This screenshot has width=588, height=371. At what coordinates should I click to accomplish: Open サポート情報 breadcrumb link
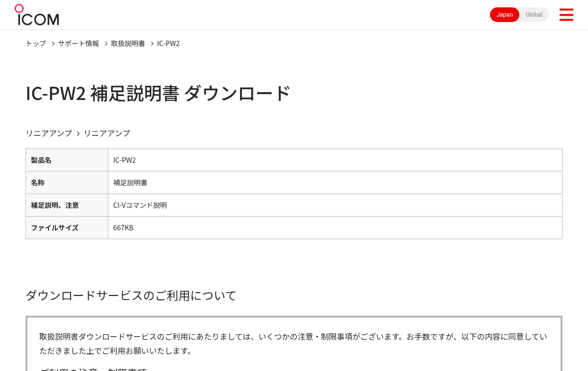click(78, 44)
